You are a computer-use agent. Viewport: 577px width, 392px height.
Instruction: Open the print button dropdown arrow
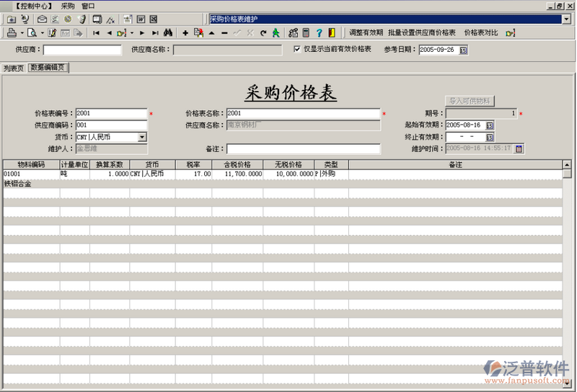[x=22, y=33]
